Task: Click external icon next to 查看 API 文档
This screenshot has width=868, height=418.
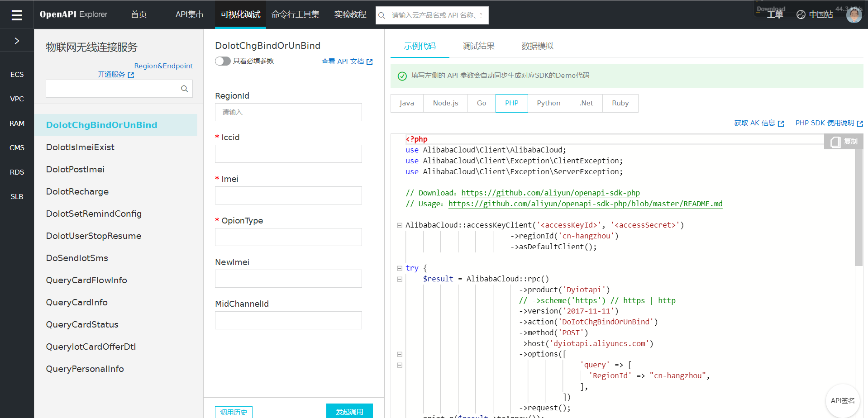Action: tap(370, 62)
